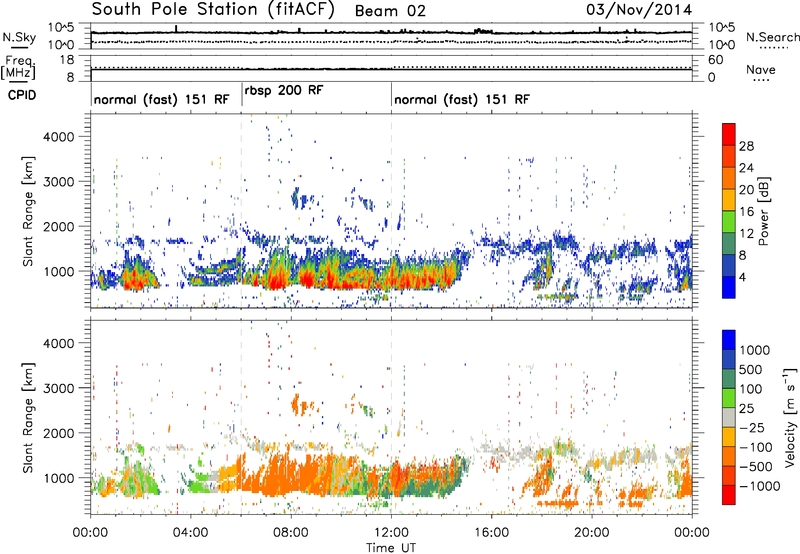
Task: Click the '16:00' time tick label
Action: tap(491, 533)
